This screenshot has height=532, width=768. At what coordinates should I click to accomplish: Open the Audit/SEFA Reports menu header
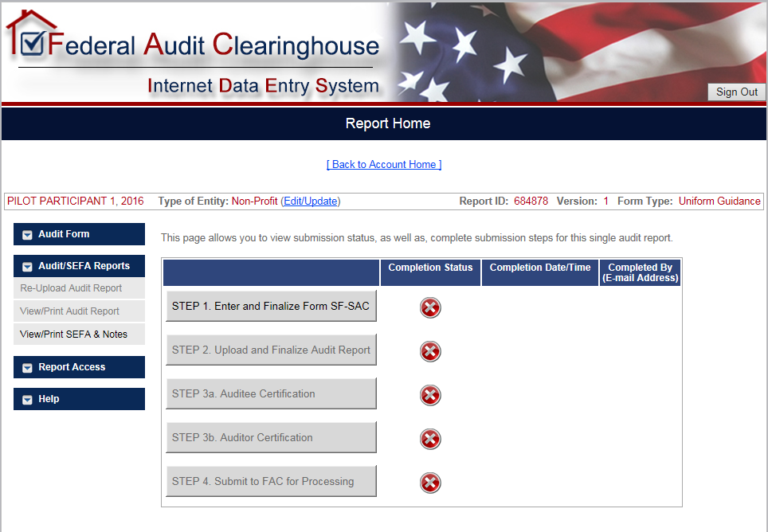click(x=80, y=266)
